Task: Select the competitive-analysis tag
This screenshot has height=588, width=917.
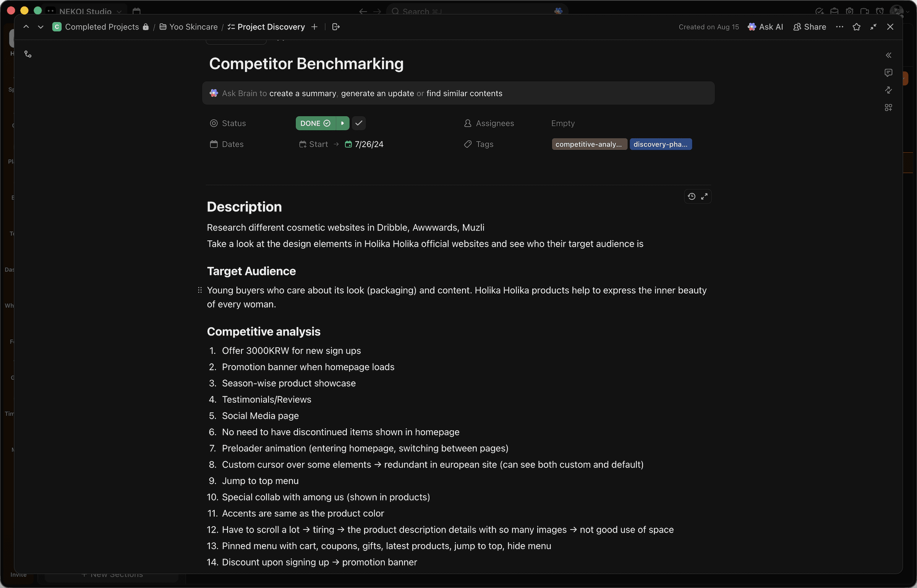Action: pyautogui.click(x=589, y=144)
